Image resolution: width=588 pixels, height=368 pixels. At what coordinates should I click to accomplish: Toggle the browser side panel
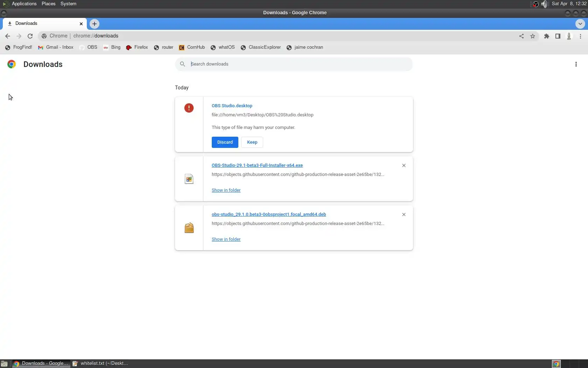pyautogui.click(x=558, y=36)
